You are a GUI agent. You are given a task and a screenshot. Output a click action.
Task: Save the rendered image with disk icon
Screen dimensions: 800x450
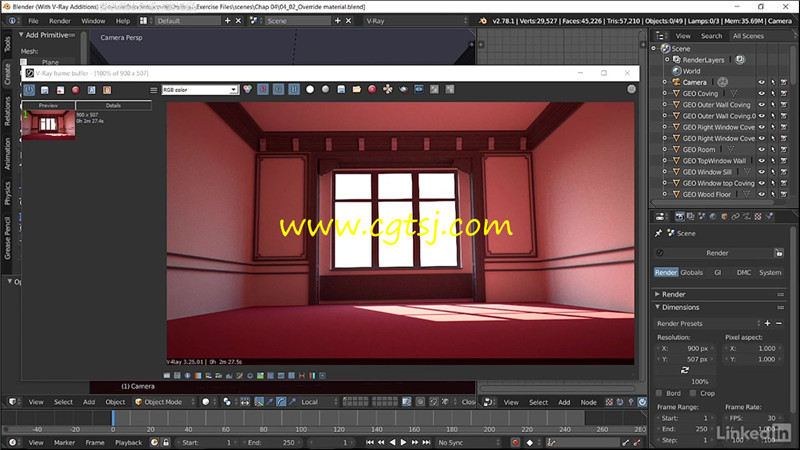[341, 89]
